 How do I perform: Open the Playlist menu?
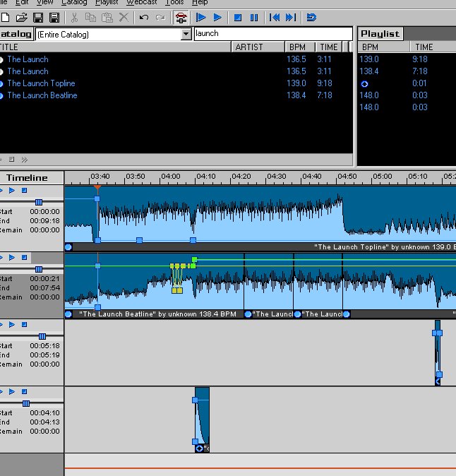(107, 2)
